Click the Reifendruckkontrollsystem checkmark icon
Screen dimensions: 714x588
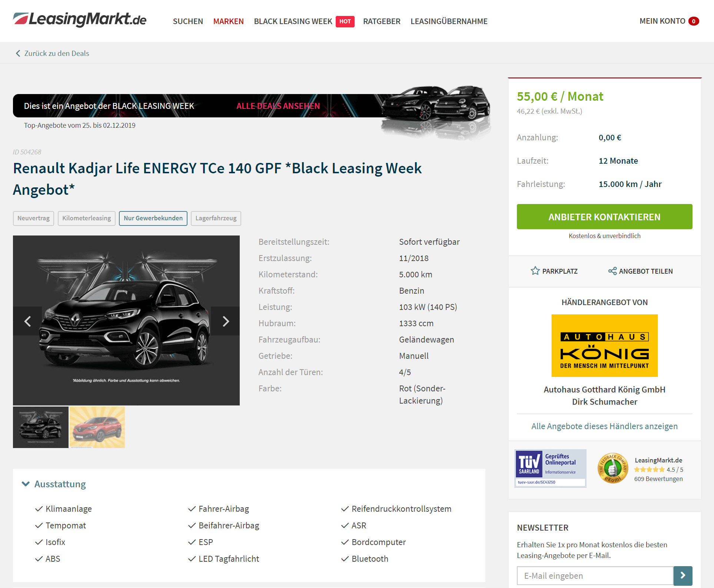pos(345,509)
